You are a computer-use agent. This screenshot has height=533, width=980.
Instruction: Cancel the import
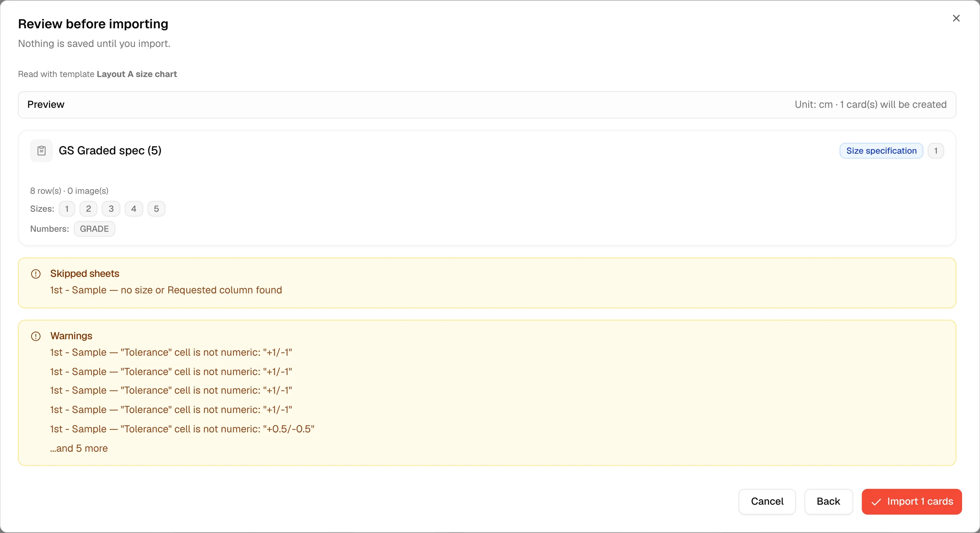tap(767, 501)
